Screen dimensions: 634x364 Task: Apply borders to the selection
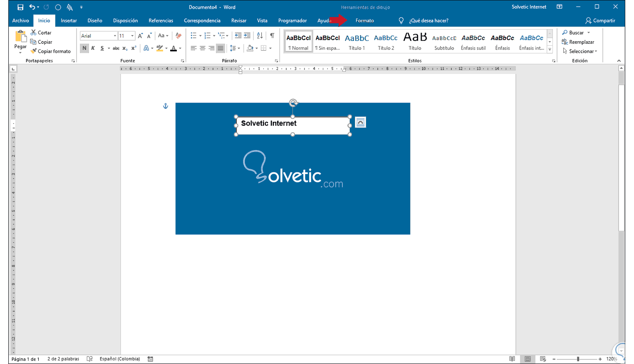(263, 48)
